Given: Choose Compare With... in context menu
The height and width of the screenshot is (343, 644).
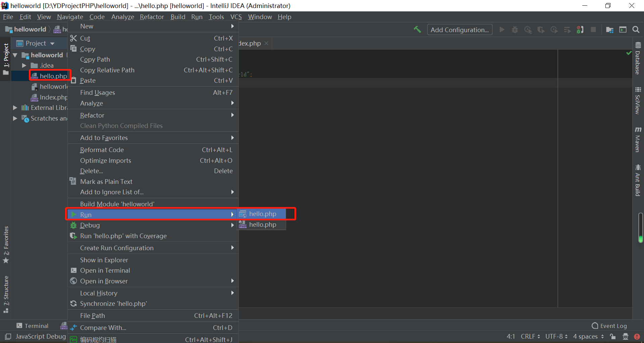Looking at the screenshot, I should (153, 328).
